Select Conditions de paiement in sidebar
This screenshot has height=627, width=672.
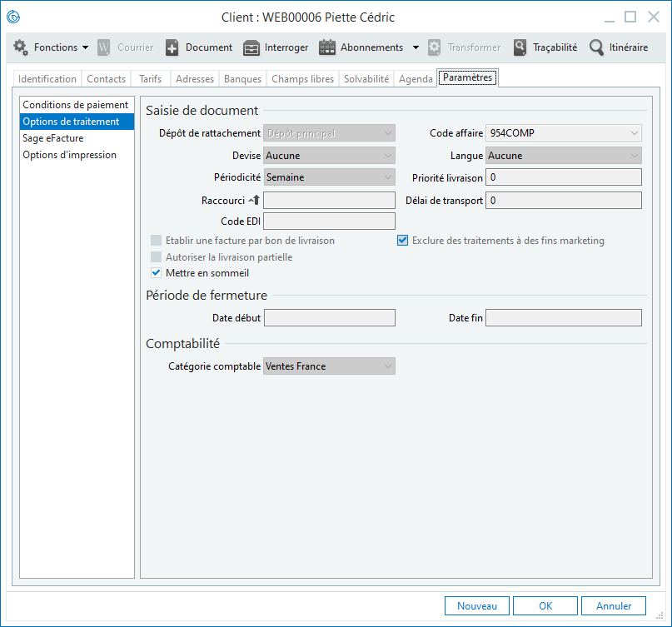[76, 105]
